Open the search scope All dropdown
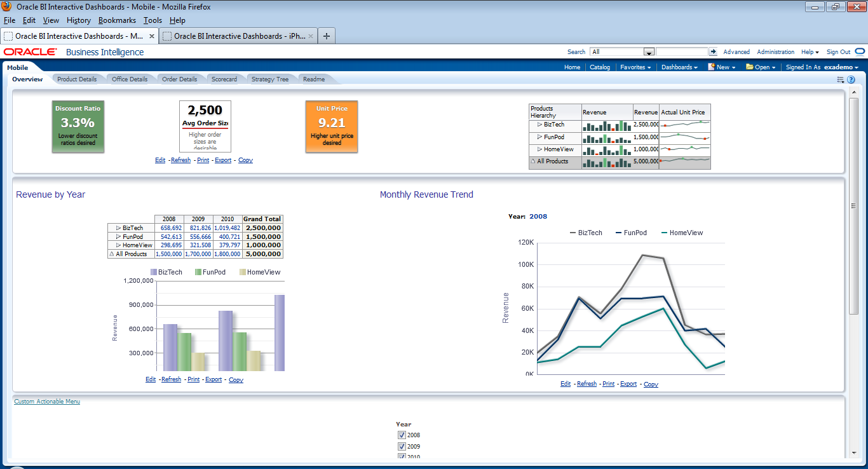Image resolution: width=868 pixels, height=469 pixels. [649, 51]
